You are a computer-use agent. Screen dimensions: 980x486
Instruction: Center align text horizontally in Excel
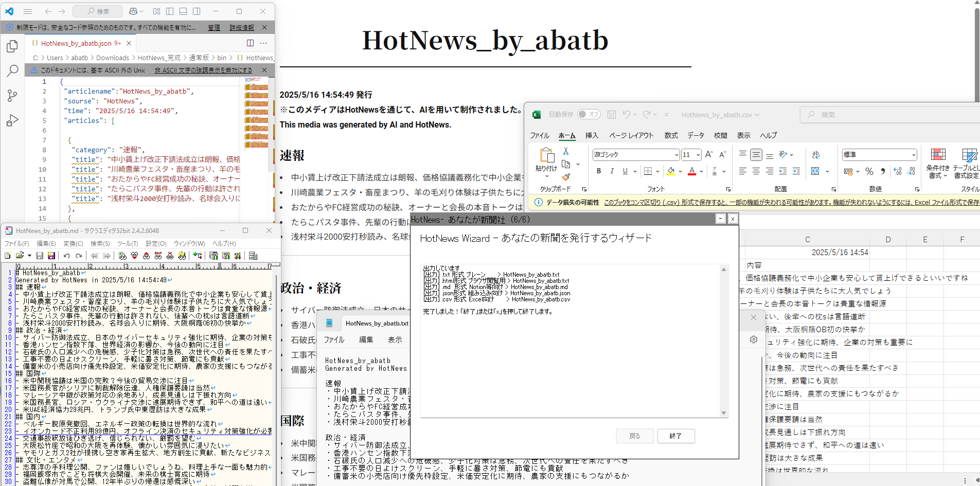756,171
